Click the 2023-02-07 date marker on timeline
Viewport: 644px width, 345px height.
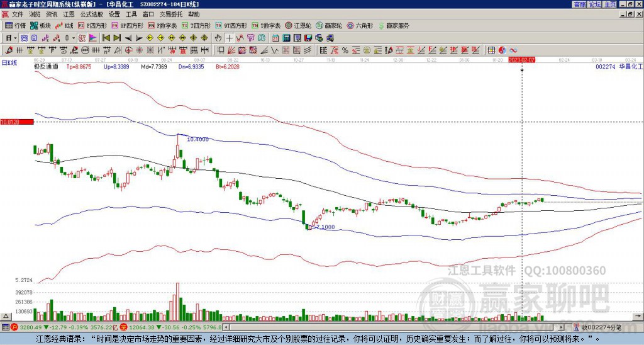click(521, 60)
